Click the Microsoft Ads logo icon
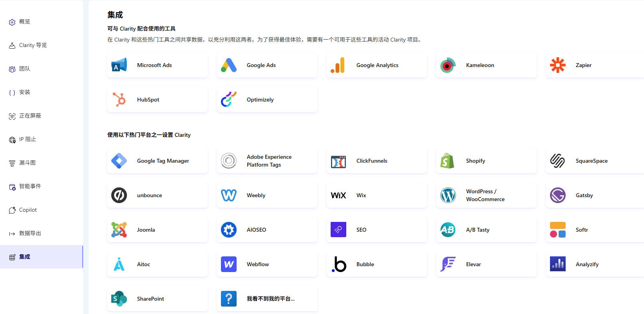Image resolution: width=644 pixels, height=314 pixels. coord(119,65)
